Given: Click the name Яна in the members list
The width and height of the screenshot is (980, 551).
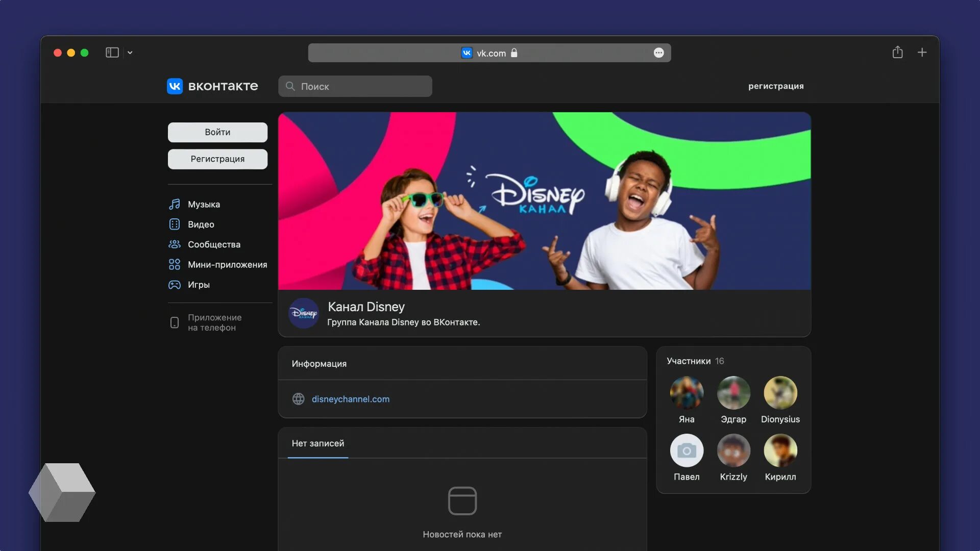Looking at the screenshot, I should pos(687,419).
